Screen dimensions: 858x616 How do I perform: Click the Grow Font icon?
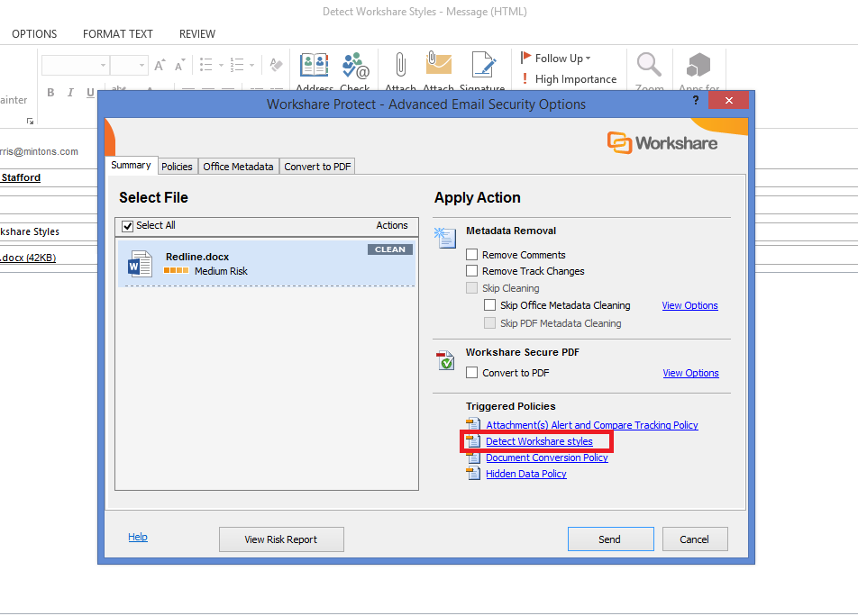coord(160,66)
